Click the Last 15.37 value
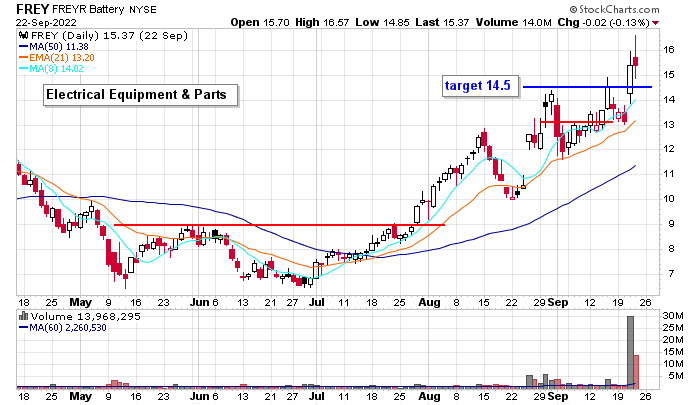Screen dimensions: 700x405 [x=442, y=22]
